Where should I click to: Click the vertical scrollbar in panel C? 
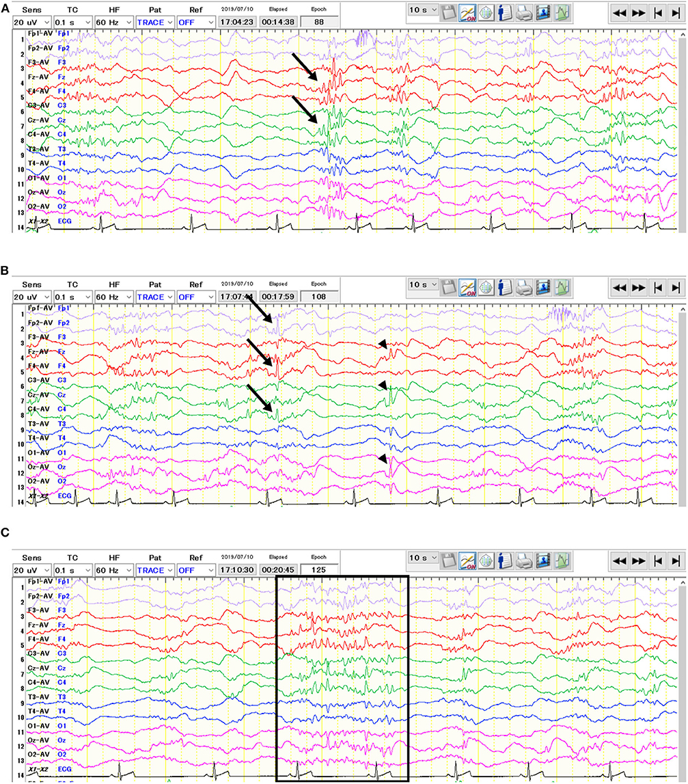point(682,679)
